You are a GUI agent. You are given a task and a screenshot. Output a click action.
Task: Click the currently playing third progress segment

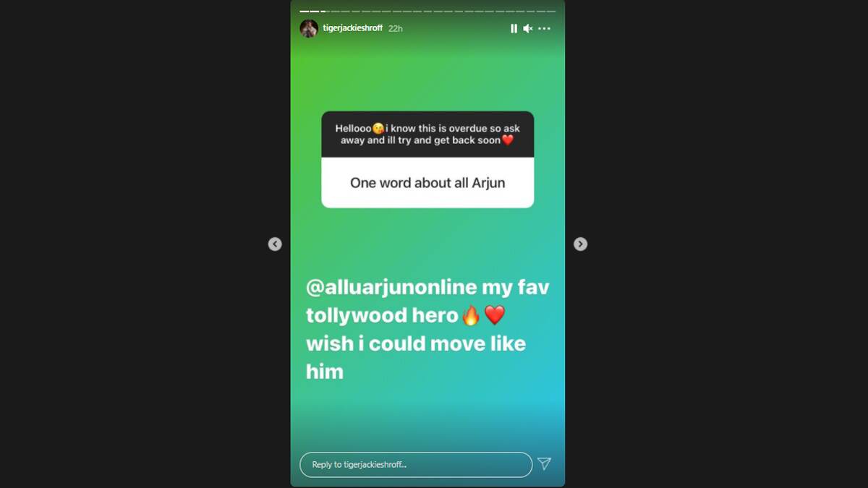325,12
